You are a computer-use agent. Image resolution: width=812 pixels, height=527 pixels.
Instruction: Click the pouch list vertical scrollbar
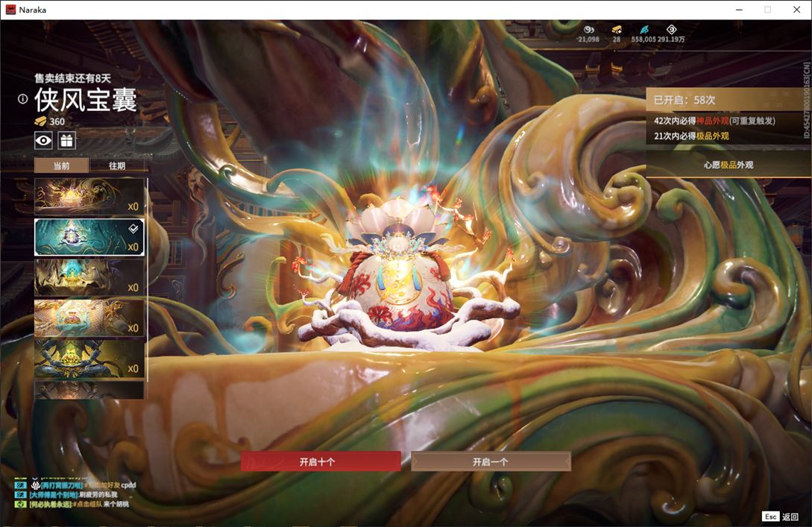click(148, 280)
